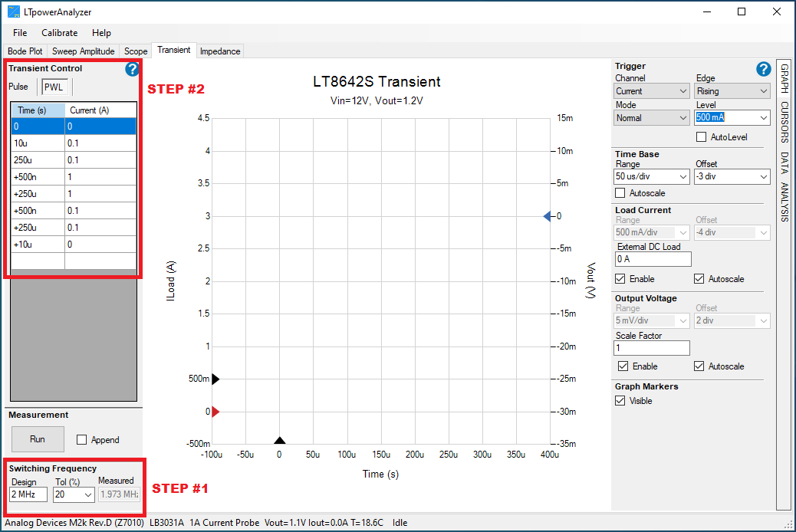
Task: Open the GRAPH sidebar panel
Action: pos(784,79)
